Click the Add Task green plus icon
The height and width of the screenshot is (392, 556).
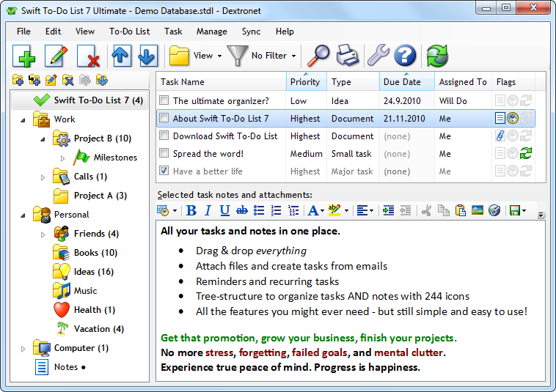[23, 56]
